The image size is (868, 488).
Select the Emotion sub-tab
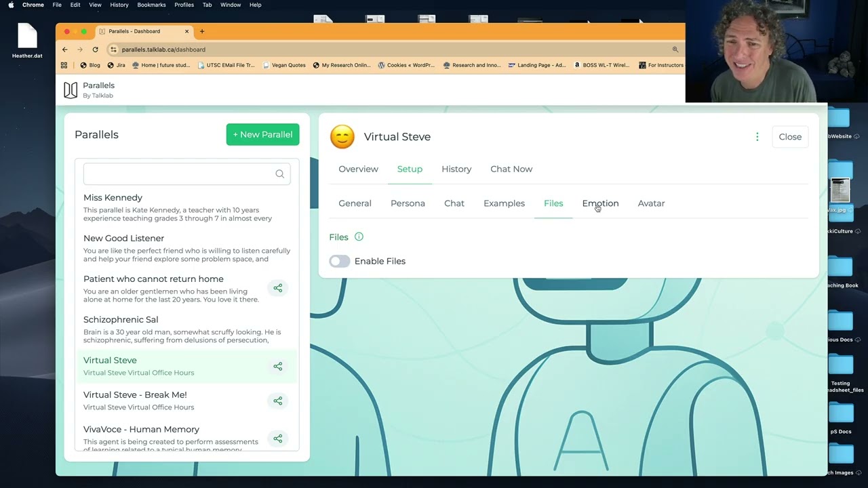point(600,203)
